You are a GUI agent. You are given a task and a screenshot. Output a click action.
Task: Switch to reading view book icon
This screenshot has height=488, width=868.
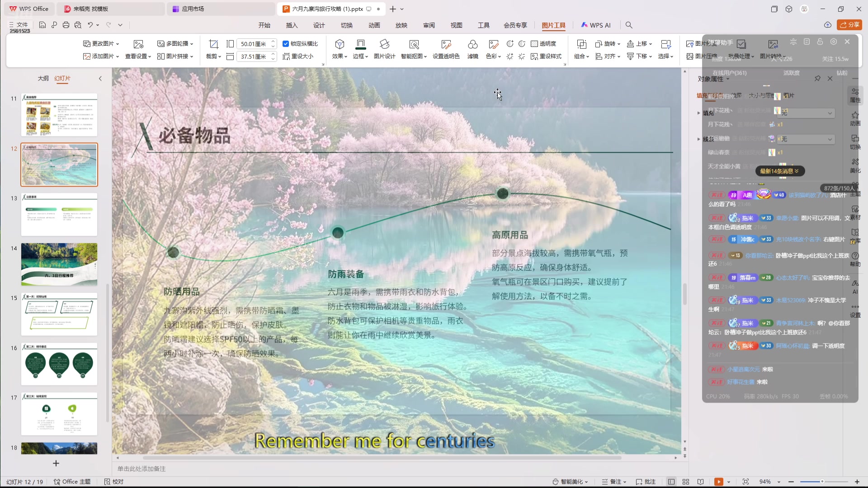(x=700, y=482)
